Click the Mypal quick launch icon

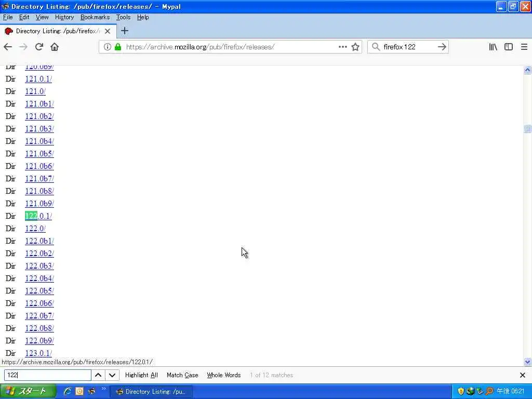click(x=91, y=391)
